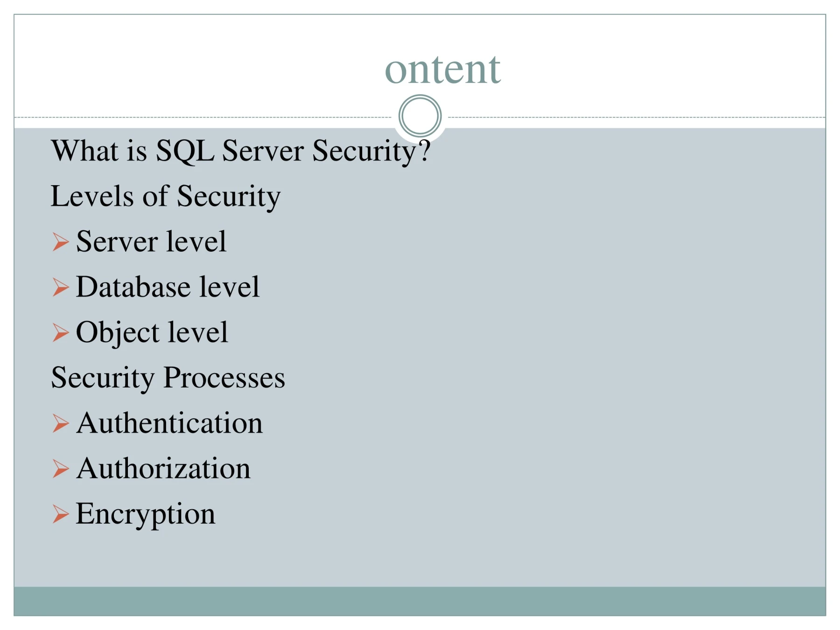Viewport: 840px width, 630px height.
Task: Select the "Object level" text
Action: [x=152, y=333]
